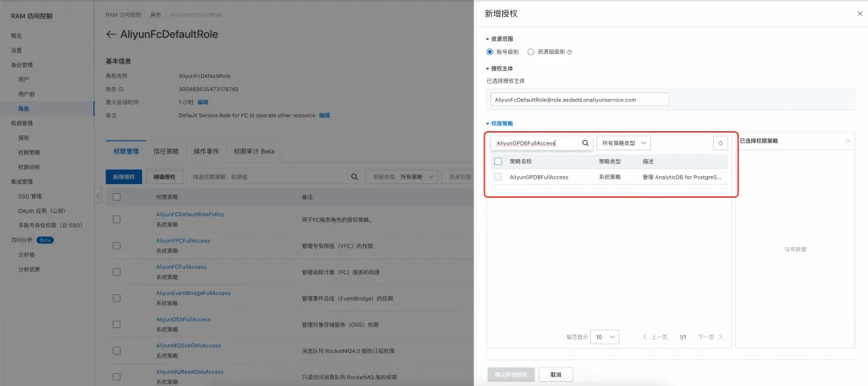868x386 pixels.
Task: Open the 所有策略类型 dropdown
Action: pyautogui.click(x=624, y=143)
